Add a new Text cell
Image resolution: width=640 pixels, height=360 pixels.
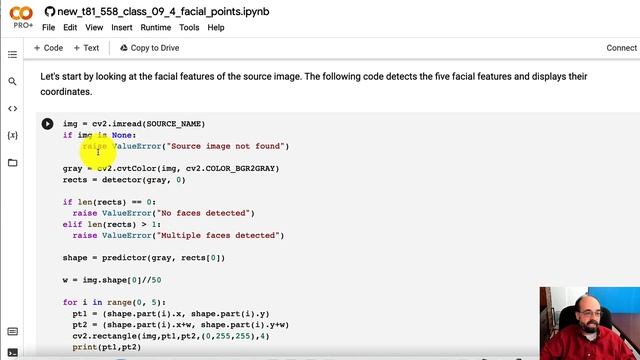coord(86,48)
